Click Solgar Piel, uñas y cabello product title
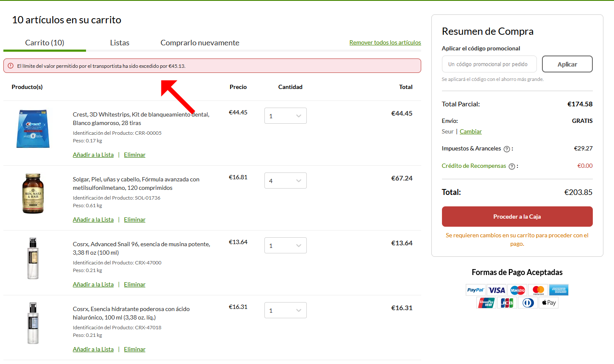This screenshot has width=614, height=364. (x=136, y=183)
